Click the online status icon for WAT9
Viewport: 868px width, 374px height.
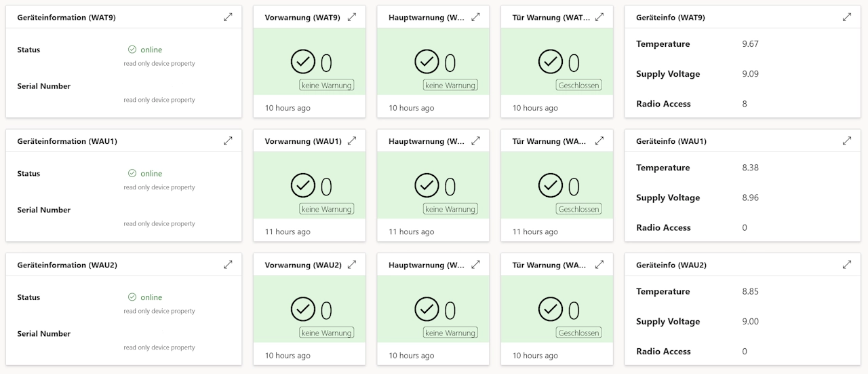tap(132, 50)
